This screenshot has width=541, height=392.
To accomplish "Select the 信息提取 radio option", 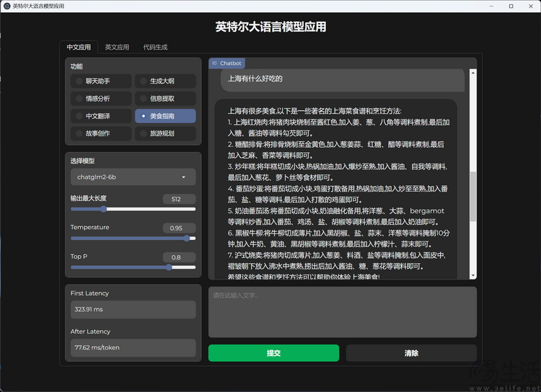I will coord(165,99).
